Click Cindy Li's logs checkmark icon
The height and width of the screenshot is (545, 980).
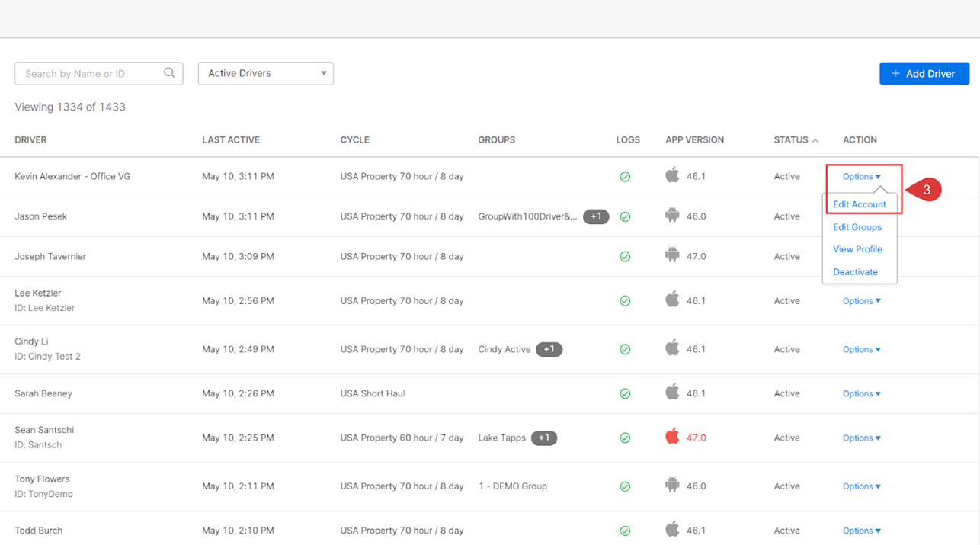click(x=625, y=350)
